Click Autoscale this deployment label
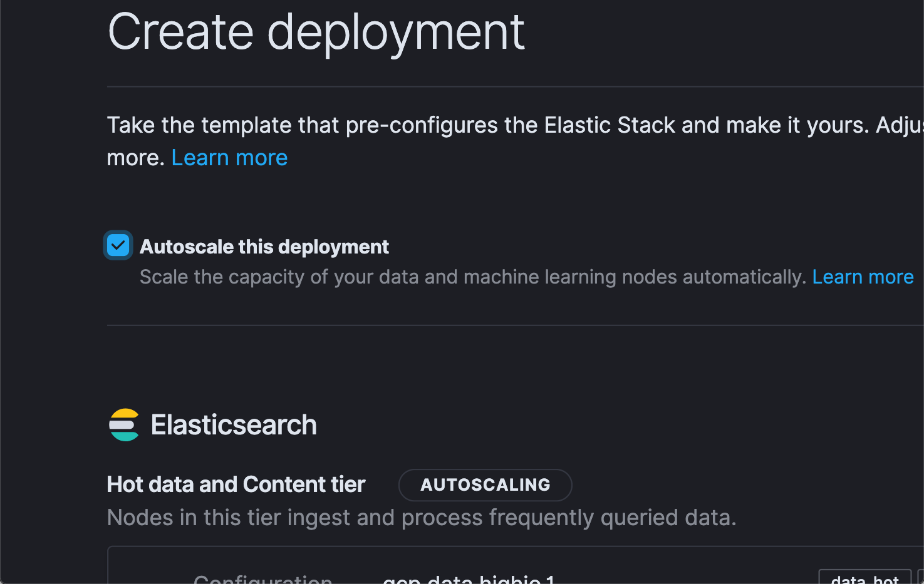This screenshot has height=584, width=924. [x=264, y=247]
